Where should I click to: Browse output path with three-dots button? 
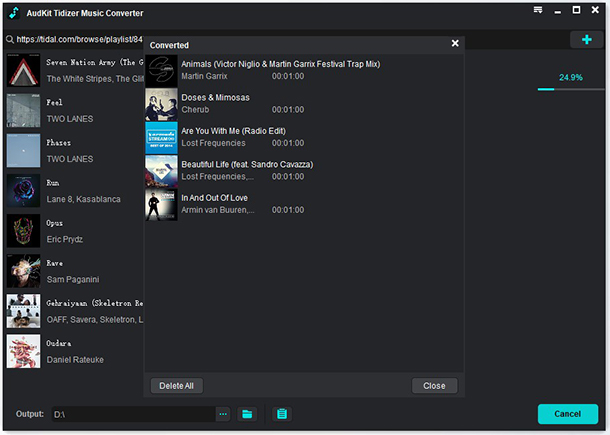click(223, 414)
